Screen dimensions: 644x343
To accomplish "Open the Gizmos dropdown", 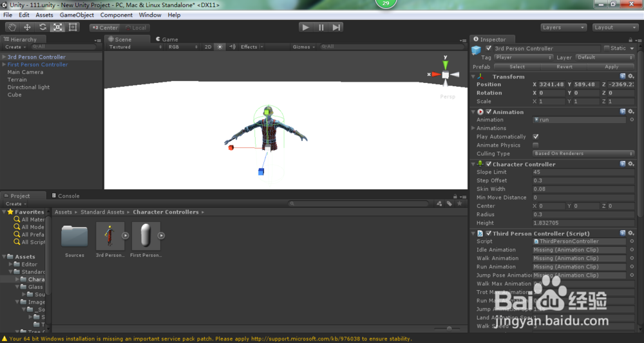I will click(304, 47).
